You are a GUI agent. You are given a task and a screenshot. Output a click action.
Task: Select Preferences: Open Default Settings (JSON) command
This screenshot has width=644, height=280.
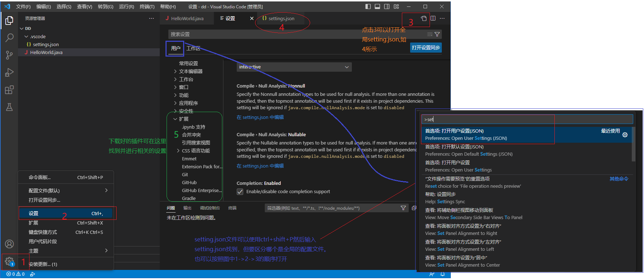(526, 151)
